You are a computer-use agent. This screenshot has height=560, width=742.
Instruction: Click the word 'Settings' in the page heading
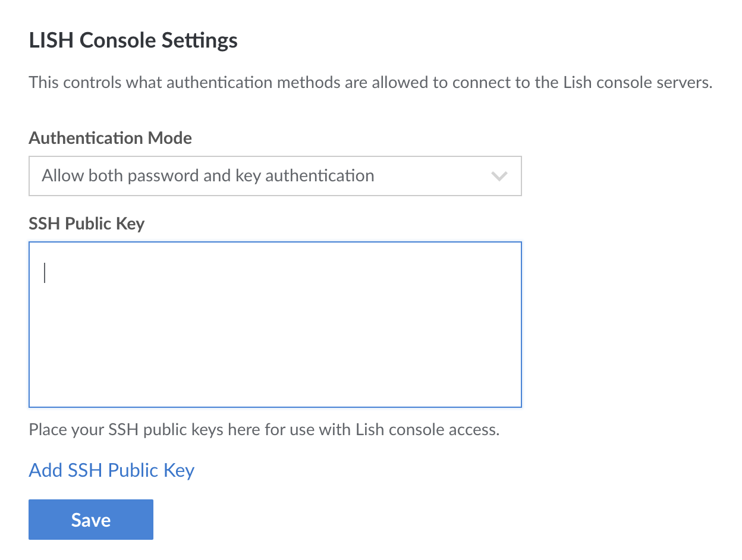(x=202, y=40)
